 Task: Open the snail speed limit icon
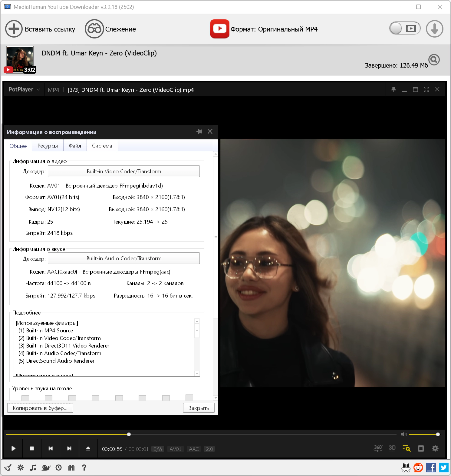pos(46,468)
